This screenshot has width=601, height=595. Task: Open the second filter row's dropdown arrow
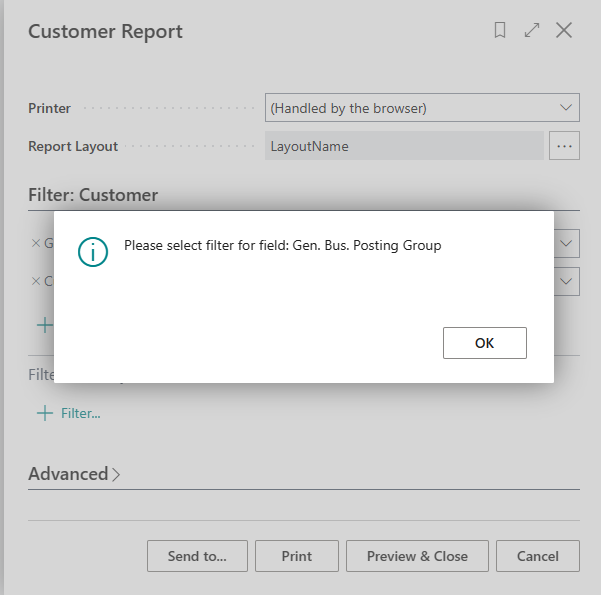[567, 281]
